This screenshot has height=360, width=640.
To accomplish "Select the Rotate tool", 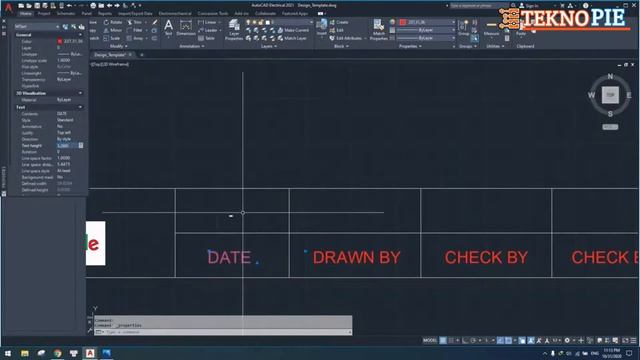I will click(113, 22).
